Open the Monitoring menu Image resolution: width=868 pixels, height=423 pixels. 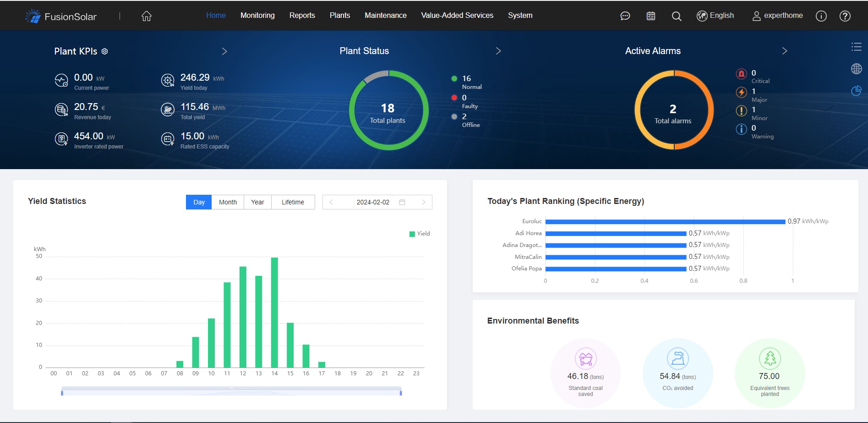[x=257, y=16]
